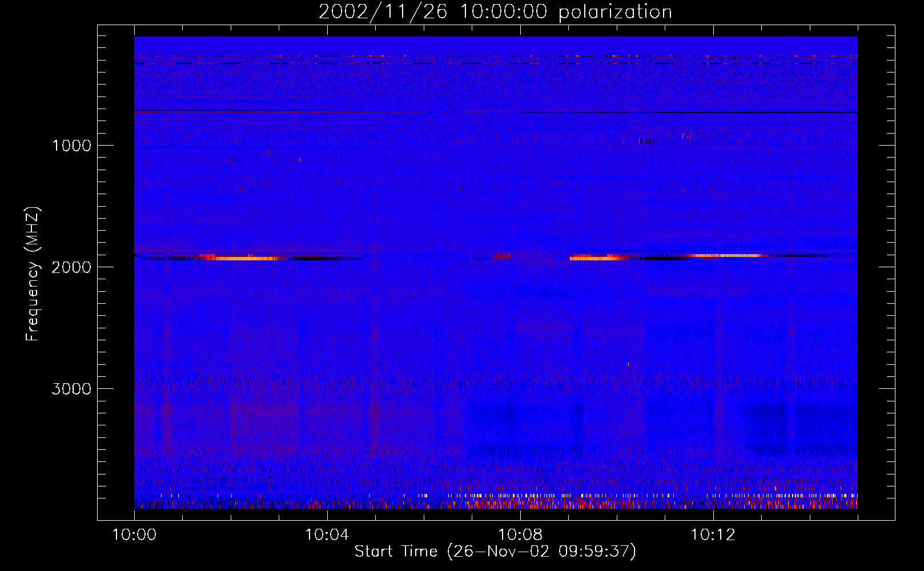
Task: Click the 'Start Time (26-Nov-02 09:59:37)' label
Action: [x=495, y=552]
